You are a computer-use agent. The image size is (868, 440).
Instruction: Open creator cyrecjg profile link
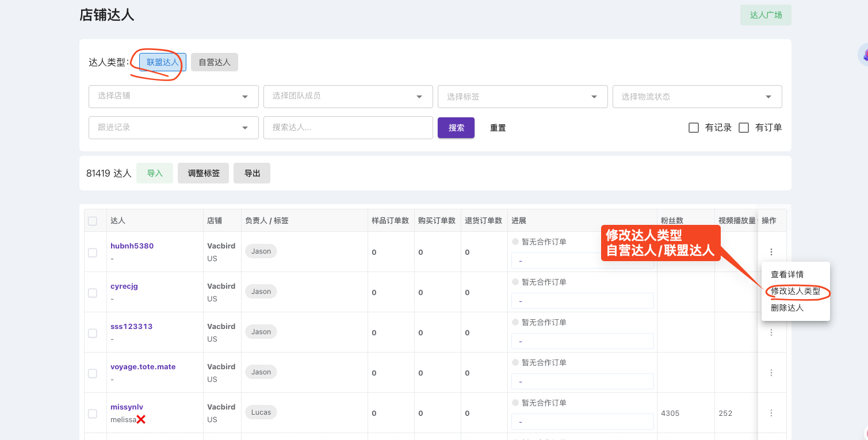[x=124, y=286]
